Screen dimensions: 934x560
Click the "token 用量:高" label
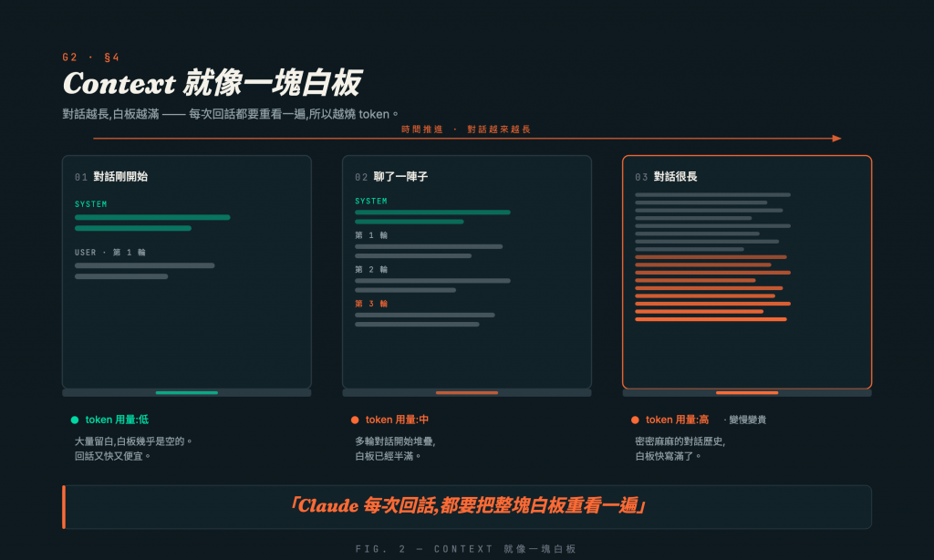point(678,420)
